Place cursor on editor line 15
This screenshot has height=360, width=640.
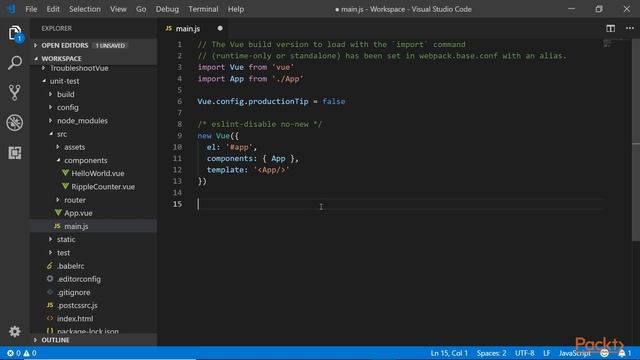click(400, 204)
